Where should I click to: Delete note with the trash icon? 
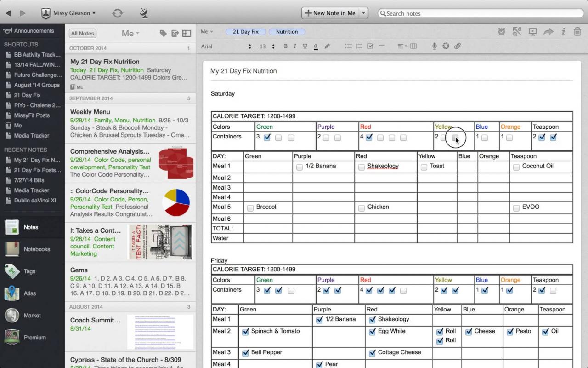coord(577,32)
